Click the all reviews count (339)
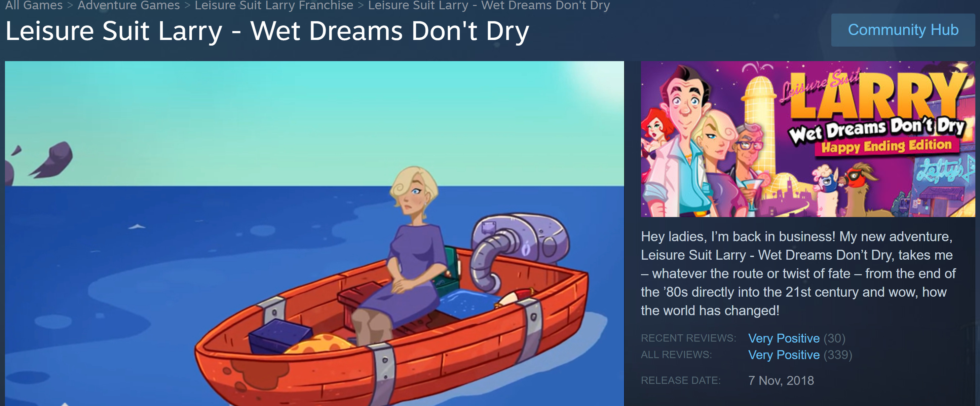Screen dimensions: 980x406 click(838, 355)
